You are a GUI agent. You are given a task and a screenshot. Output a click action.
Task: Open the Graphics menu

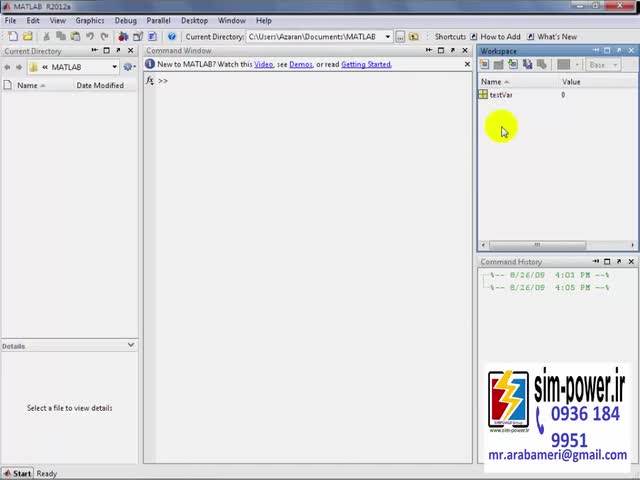tap(90, 20)
